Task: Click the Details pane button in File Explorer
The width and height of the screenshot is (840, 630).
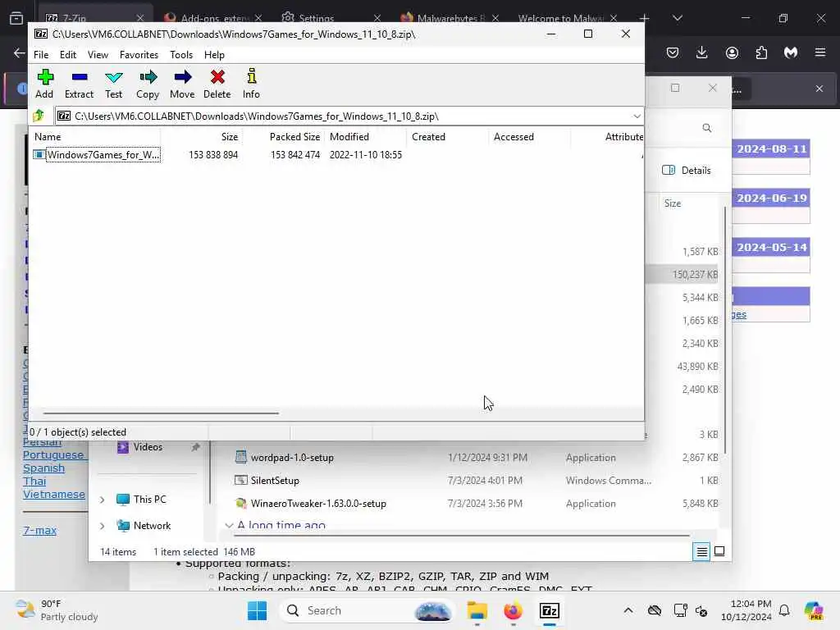Action: (687, 171)
